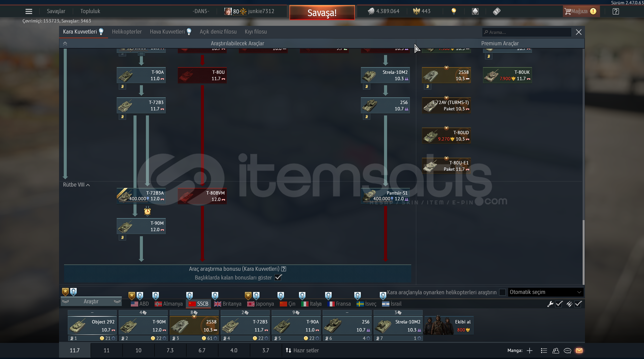This screenshot has height=359, width=644.
Task: Open Hazır setler presets
Action: point(302,350)
